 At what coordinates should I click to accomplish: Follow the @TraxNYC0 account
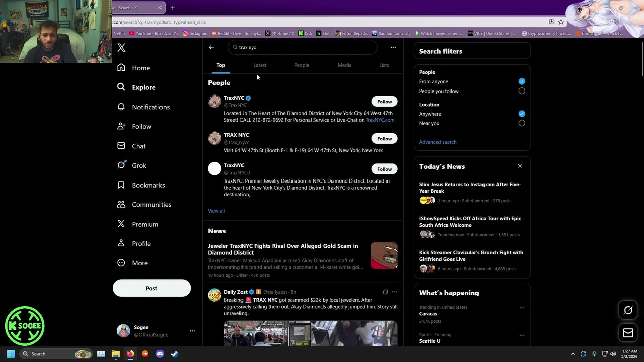pos(385,169)
